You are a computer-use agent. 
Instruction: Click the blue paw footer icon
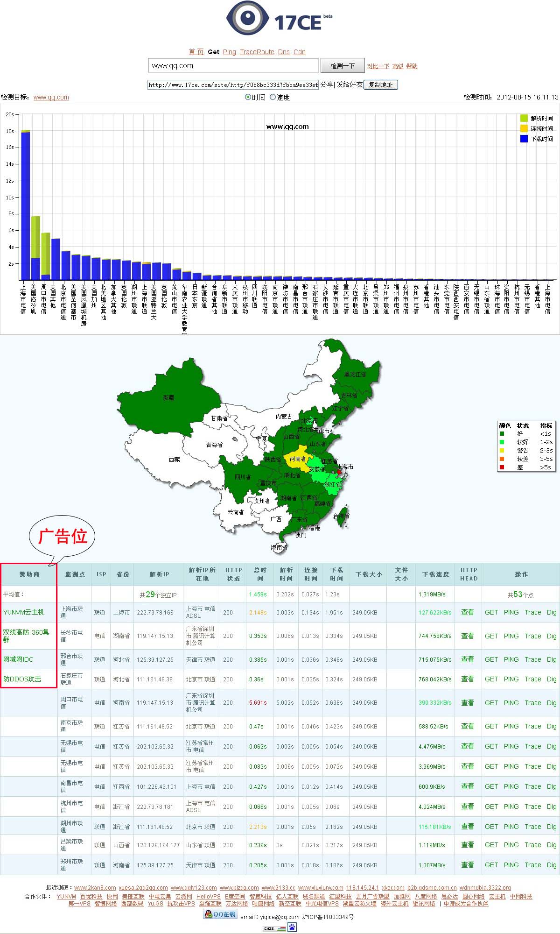click(292, 927)
